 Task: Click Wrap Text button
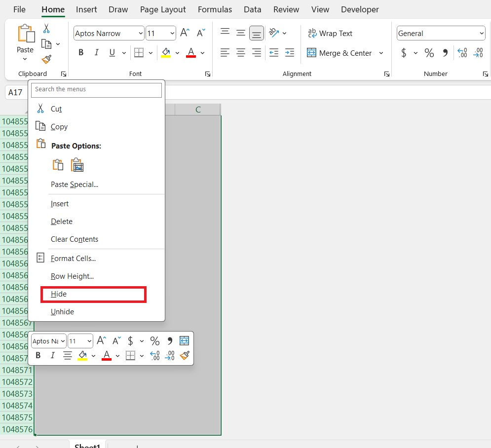coord(330,33)
